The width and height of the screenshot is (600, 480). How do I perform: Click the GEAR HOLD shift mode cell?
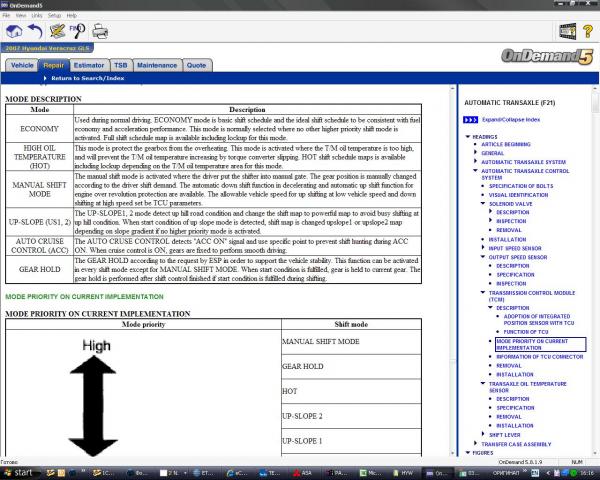(351, 366)
